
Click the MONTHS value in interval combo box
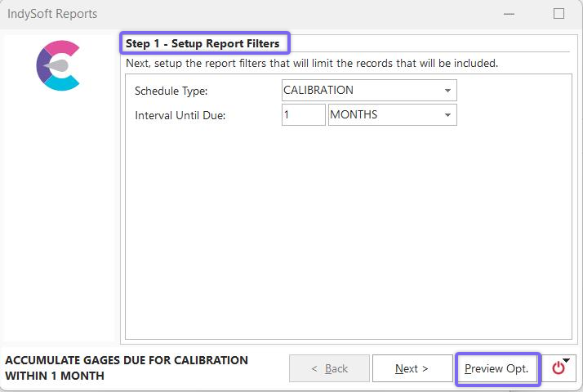click(x=354, y=115)
